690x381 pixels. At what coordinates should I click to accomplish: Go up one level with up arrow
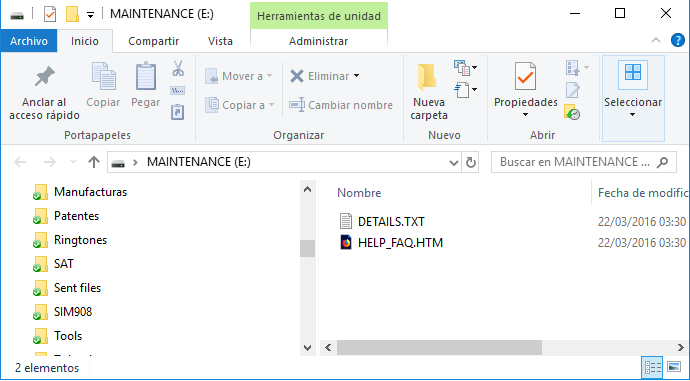point(94,162)
